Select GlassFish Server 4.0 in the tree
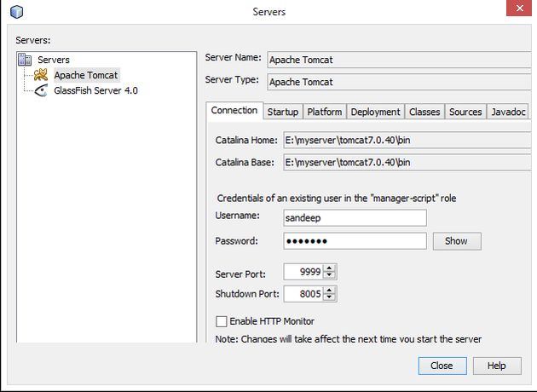This screenshot has height=392, width=537. (95, 89)
